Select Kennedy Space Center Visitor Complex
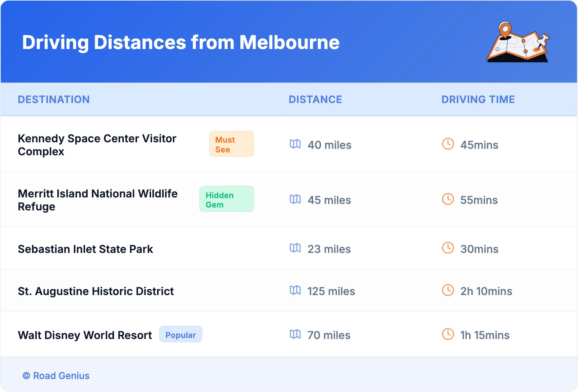 (x=97, y=145)
